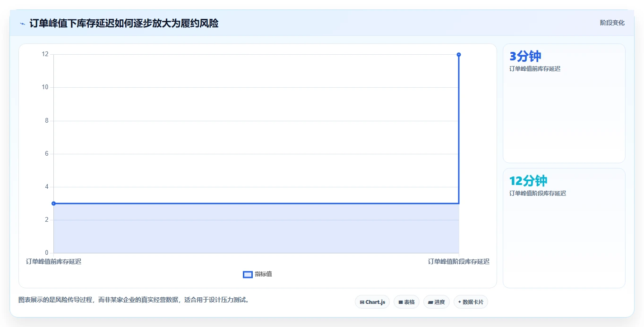Click the 阶段变化 label in header
The height and width of the screenshot is (327, 644).
pos(612,23)
